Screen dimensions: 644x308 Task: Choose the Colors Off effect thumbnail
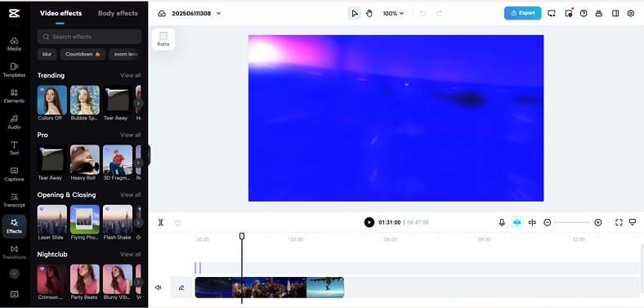pyautogui.click(x=52, y=100)
